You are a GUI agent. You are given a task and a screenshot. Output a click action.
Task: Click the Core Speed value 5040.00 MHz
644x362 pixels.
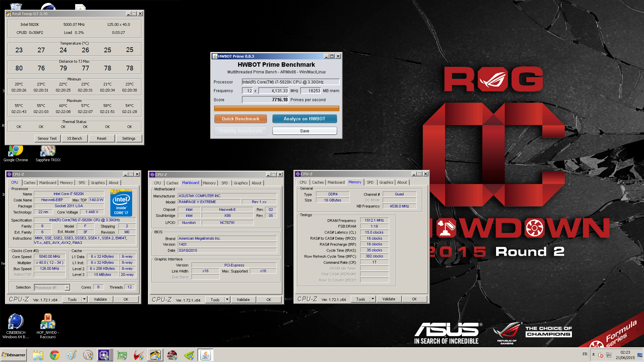point(50,256)
